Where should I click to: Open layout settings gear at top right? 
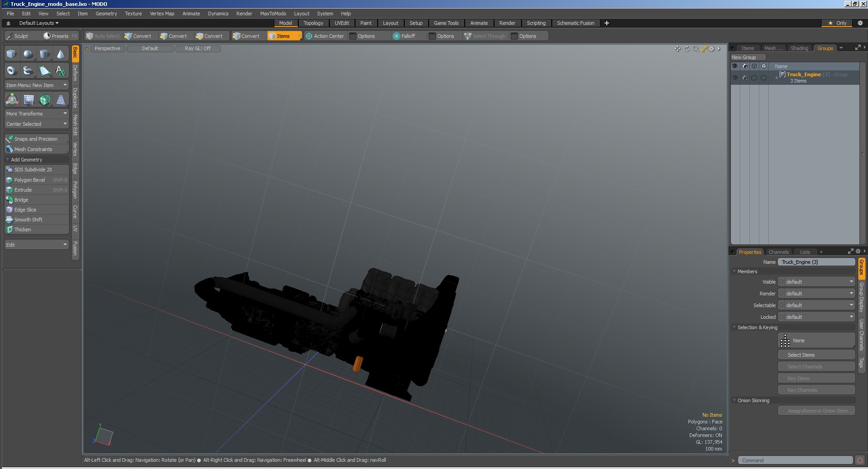point(860,23)
